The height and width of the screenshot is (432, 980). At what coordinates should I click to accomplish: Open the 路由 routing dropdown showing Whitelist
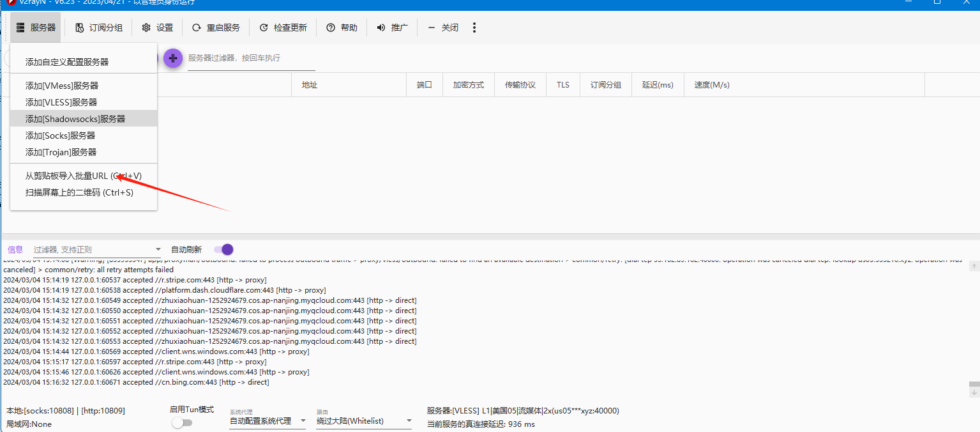pyautogui.click(x=365, y=421)
